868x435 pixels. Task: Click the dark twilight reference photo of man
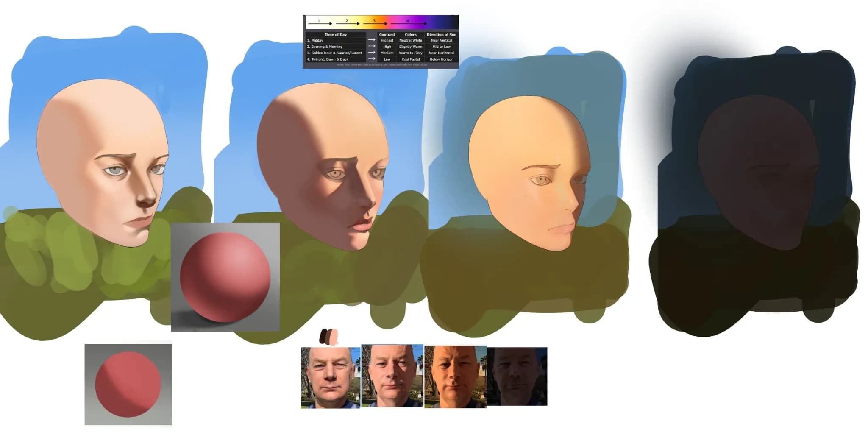coord(517,376)
